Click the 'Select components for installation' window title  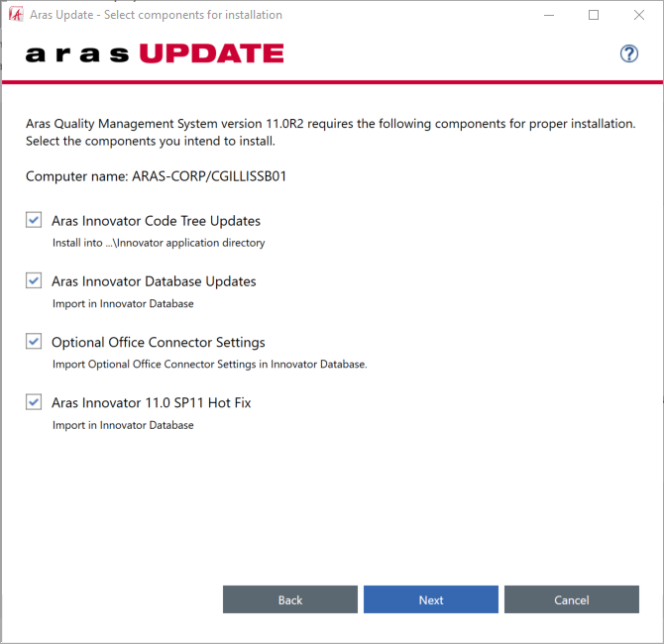coord(158,15)
